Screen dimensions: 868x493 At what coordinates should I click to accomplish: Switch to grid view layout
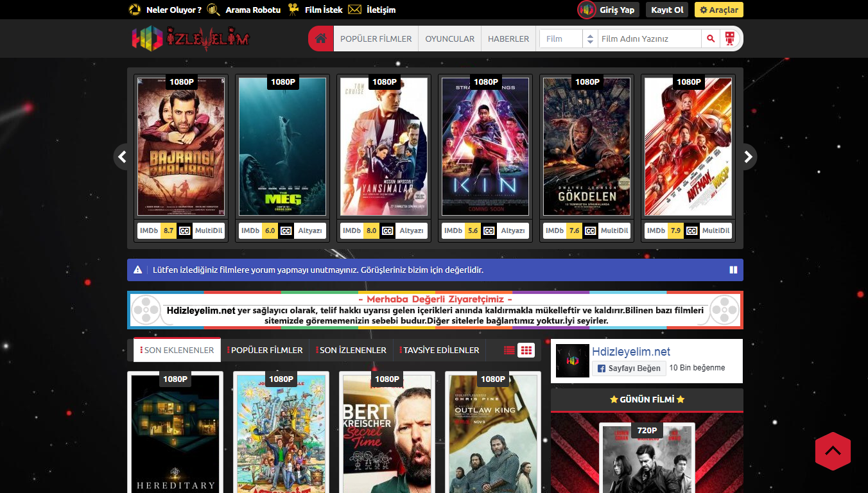click(x=526, y=350)
